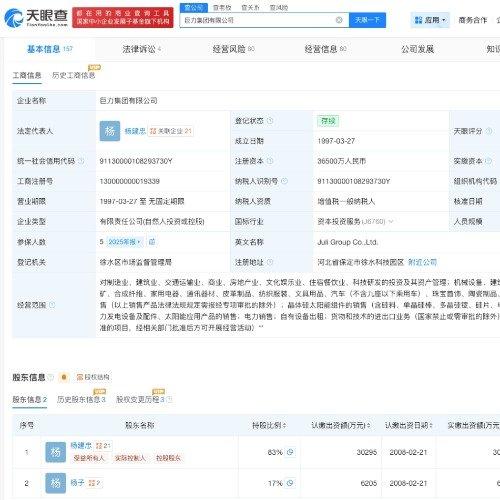Click 实际控制人 tag under 杨建忠
The height and width of the screenshot is (500, 500).
[130, 458]
